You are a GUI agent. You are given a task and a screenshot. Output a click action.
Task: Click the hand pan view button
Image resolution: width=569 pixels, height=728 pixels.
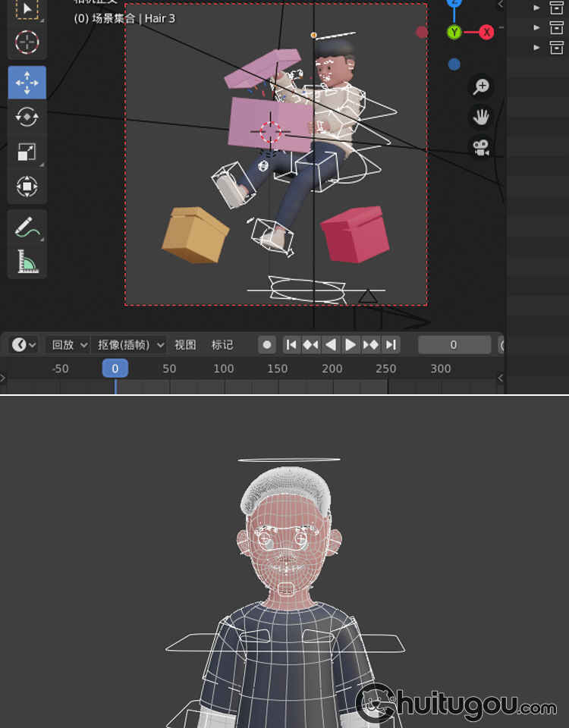[481, 117]
